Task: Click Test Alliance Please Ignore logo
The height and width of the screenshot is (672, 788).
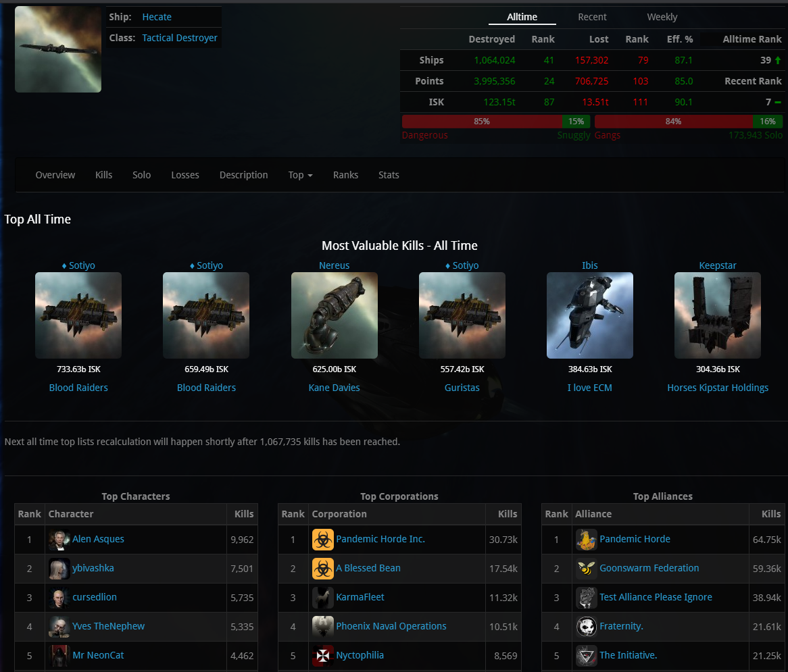Action: [x=587, y=598]
